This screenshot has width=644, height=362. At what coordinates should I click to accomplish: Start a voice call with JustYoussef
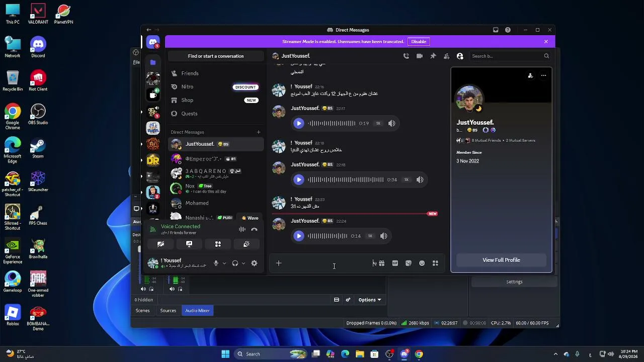point(406,56)
